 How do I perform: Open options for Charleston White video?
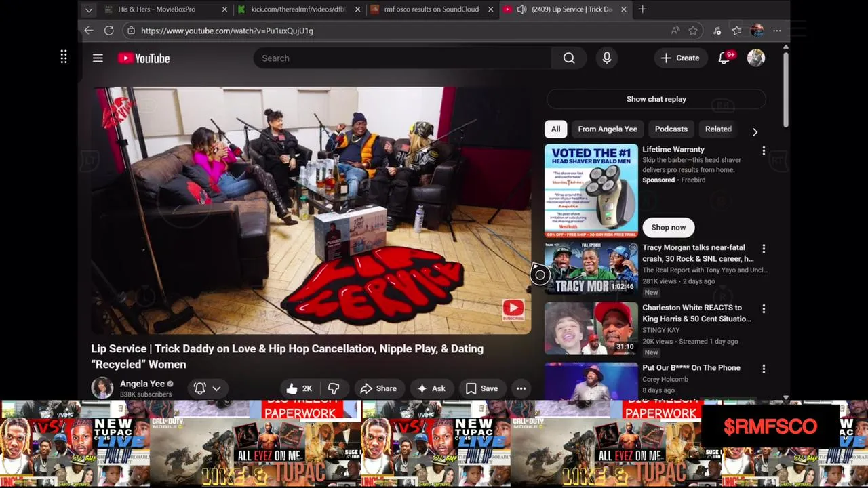[764, 308]
